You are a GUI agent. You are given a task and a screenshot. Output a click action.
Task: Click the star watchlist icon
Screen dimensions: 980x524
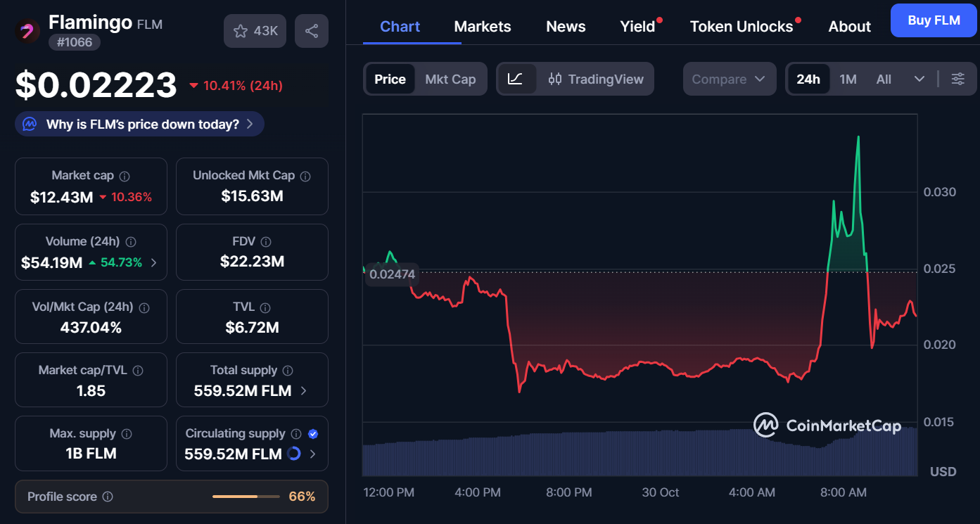click(x=241, y=31)
